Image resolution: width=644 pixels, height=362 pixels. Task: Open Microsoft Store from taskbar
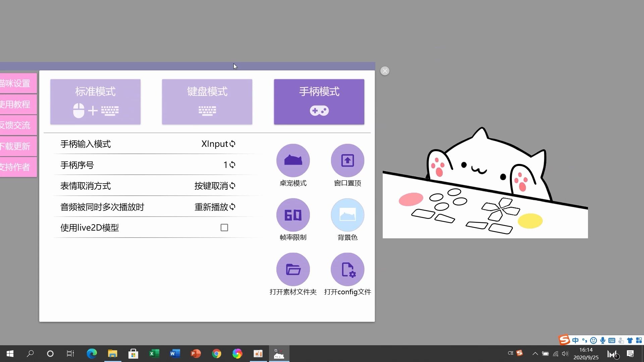[x=133, y=354]
